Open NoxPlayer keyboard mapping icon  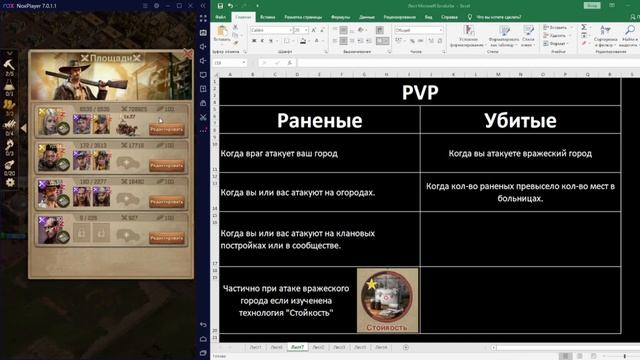click(x=203, y=33)
